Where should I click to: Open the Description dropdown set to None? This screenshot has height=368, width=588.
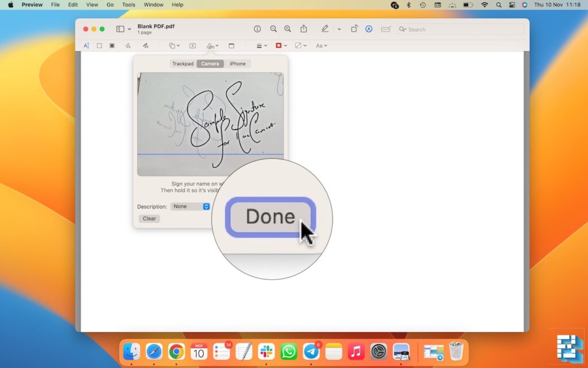pyautogui.click(x=190, y=206)
